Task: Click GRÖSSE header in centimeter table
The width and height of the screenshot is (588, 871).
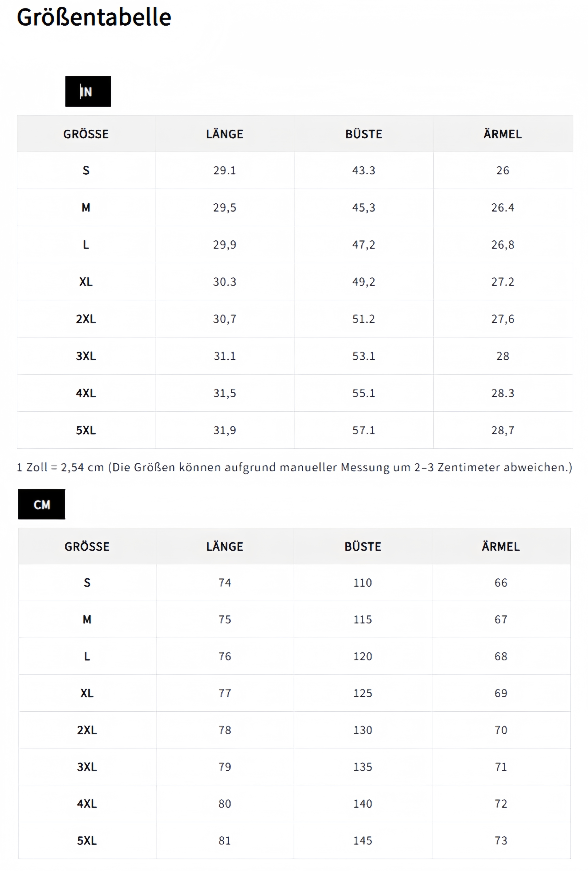Action: pos(87,546)
